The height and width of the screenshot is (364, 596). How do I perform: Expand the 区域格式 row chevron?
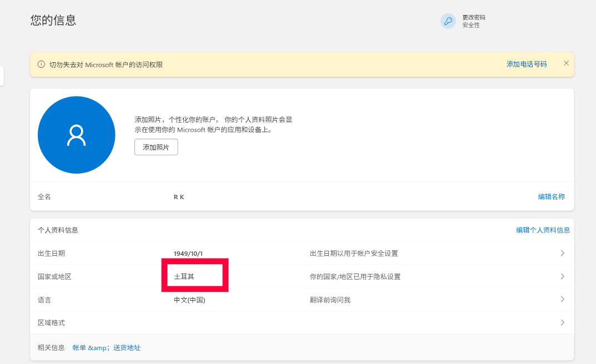[x=562, y=322]
